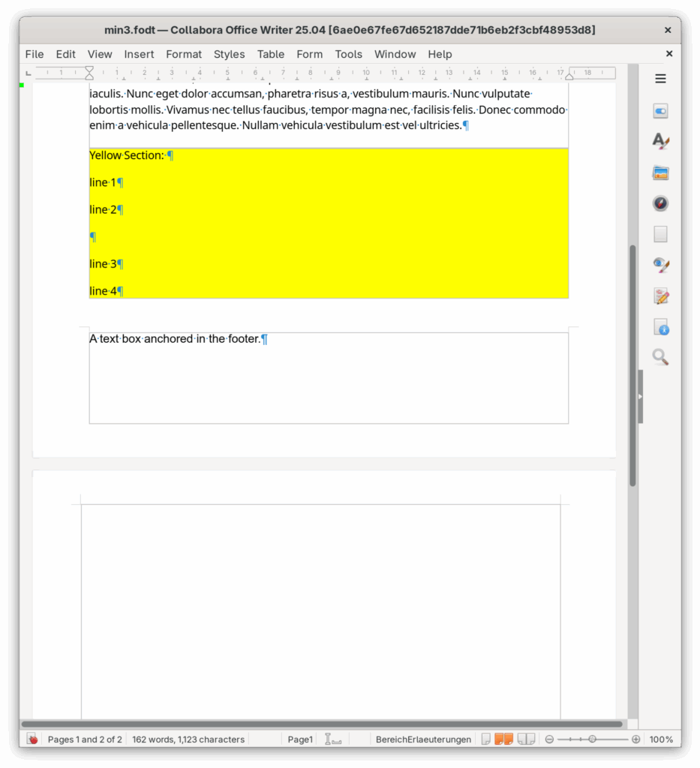Open the Find sidebar panel
The width and height of the screenshot is (700, 768).
660,357
